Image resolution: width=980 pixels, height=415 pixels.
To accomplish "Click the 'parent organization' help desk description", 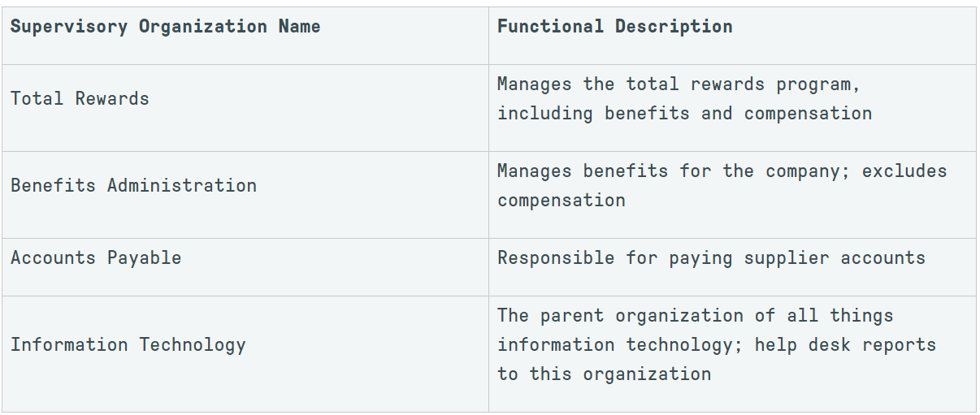I will (x=732, y=354).
